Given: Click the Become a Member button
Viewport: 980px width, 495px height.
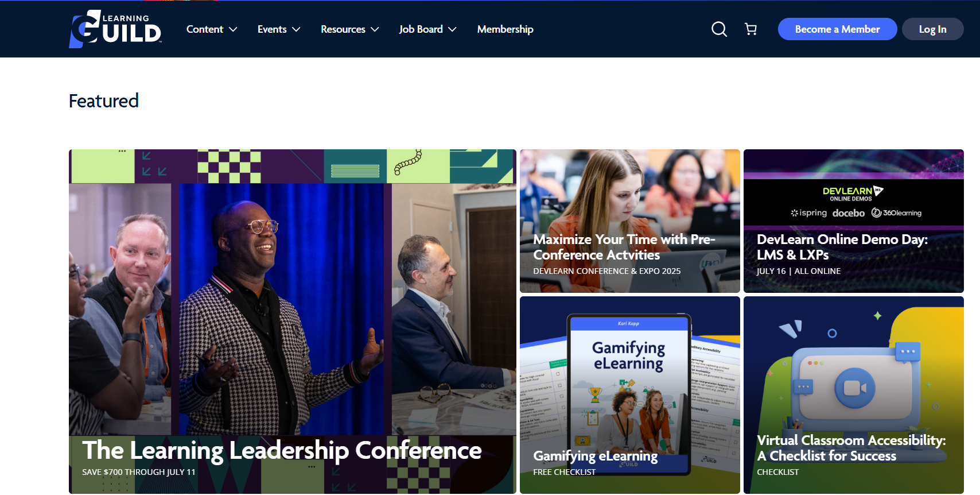Looking at the screenshot, I should pyautogui.click(x=837, y=29).
